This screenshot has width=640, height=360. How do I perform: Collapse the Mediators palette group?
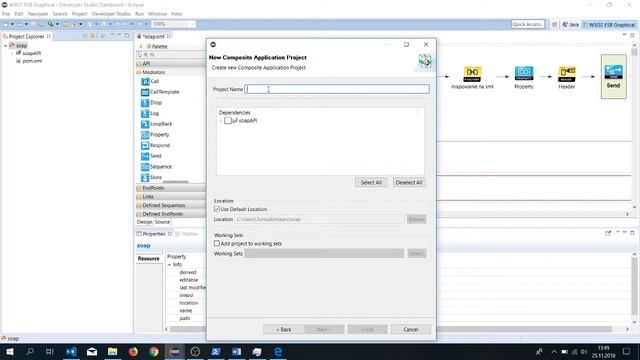coord(171,72)
